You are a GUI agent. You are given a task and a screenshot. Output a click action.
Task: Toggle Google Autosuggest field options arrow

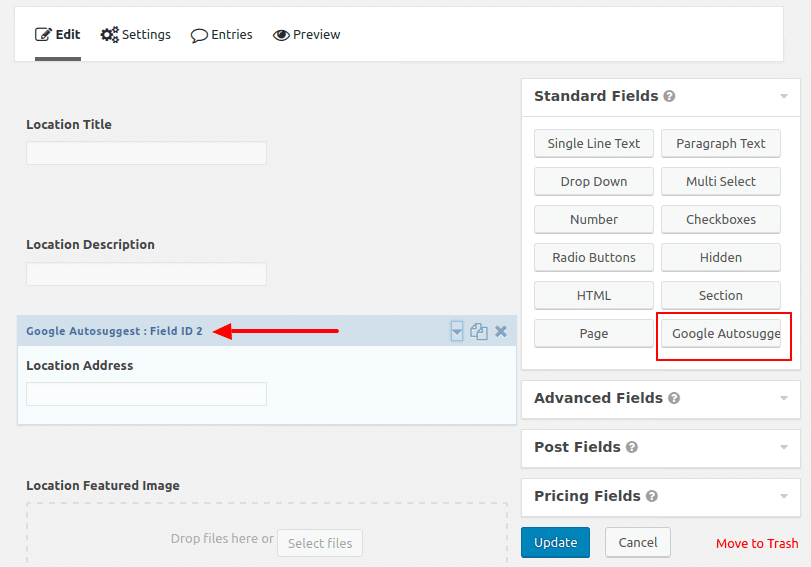(457, 332)
